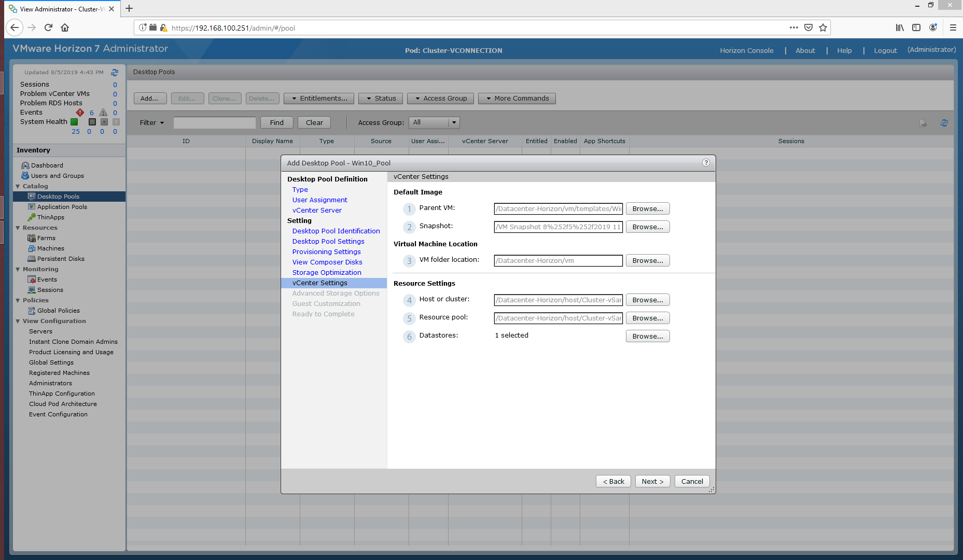Screen dimensions: 963x560
Task: Click the Farms icon under Resources
Action: pyautogui.click(x=32, y=238)
